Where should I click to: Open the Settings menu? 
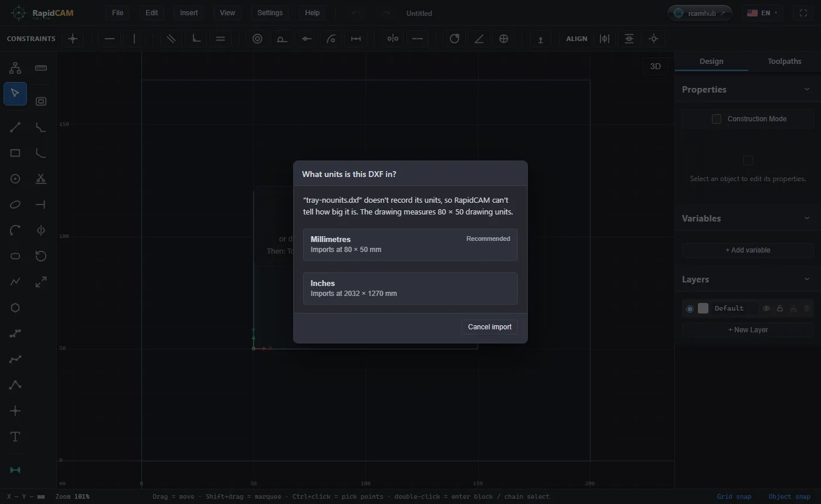(x=270, y=13)
